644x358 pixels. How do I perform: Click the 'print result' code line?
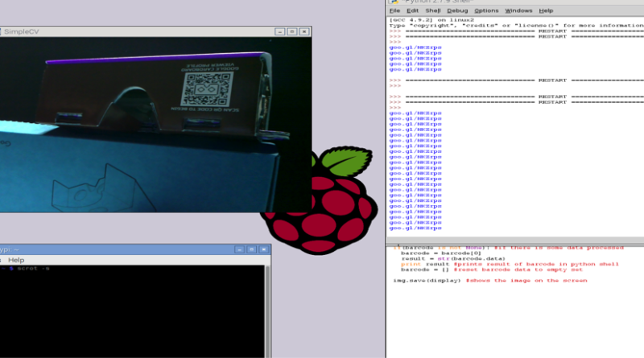pyautogui.click(x=510, y=264)
